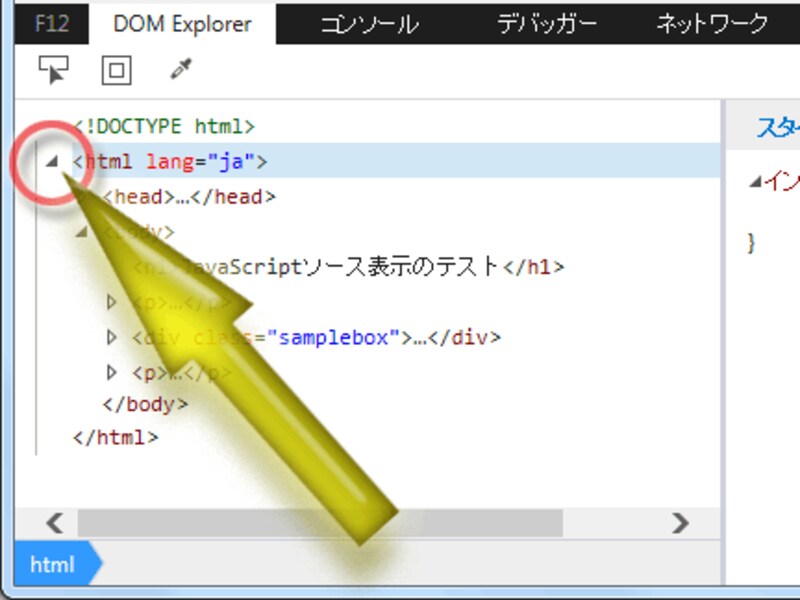Open the デバッガー tab
Viewport: 800px width, 600px height.
pos(547,23)
